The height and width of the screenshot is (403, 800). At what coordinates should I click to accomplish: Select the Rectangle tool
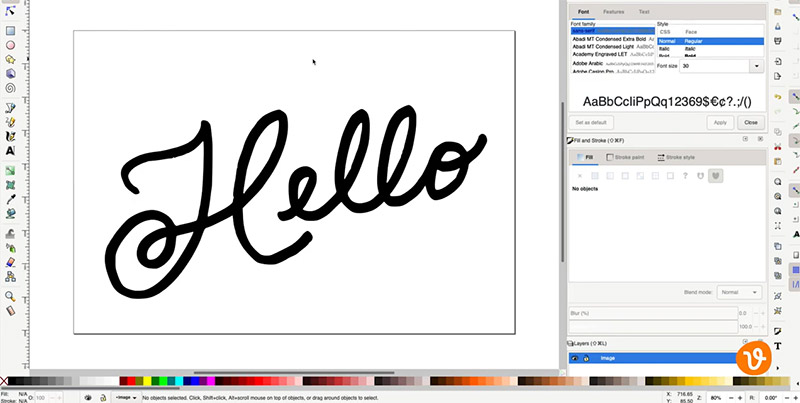pos(10,31)
